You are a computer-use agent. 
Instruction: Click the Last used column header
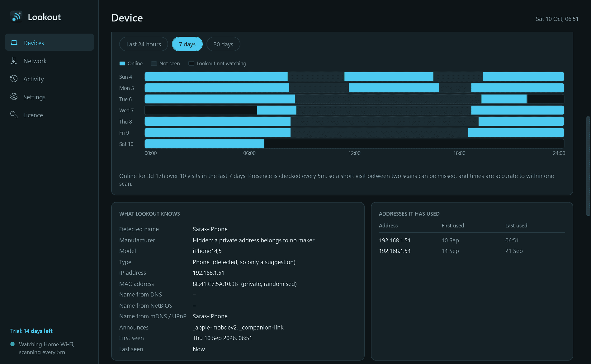click(x=516, y=226)
